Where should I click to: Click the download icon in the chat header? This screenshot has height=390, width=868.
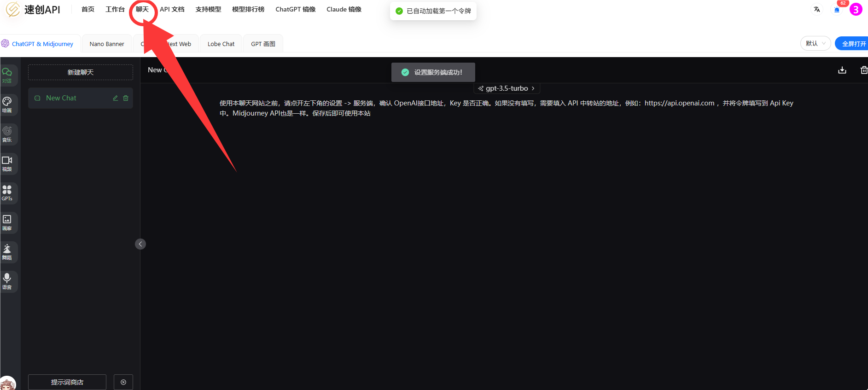pyautogui.click(x=842, y=70)
